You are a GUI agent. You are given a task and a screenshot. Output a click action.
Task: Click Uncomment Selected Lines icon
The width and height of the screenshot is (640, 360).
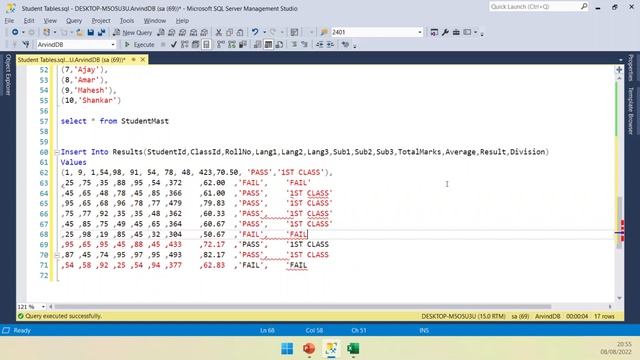point(304,44)
